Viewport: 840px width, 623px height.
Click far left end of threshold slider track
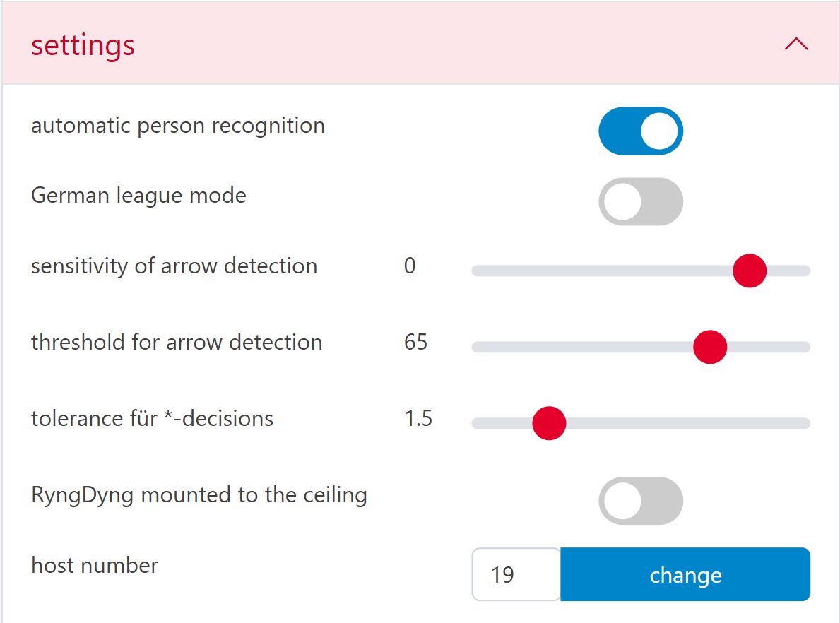476,347
